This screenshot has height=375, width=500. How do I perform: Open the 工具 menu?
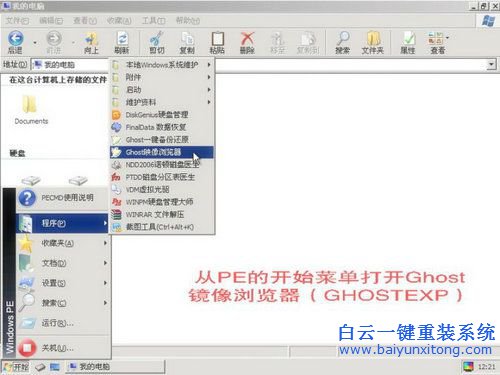click(x=153, y=21)
